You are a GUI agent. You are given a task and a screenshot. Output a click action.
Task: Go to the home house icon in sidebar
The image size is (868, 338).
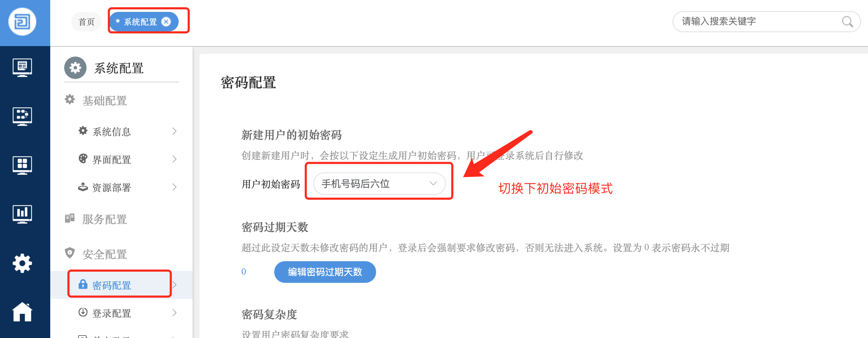[22, 312]
